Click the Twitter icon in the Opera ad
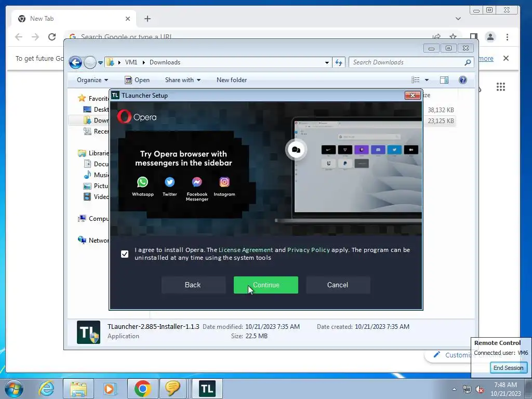Screen dimensions: 532x399 170,182
